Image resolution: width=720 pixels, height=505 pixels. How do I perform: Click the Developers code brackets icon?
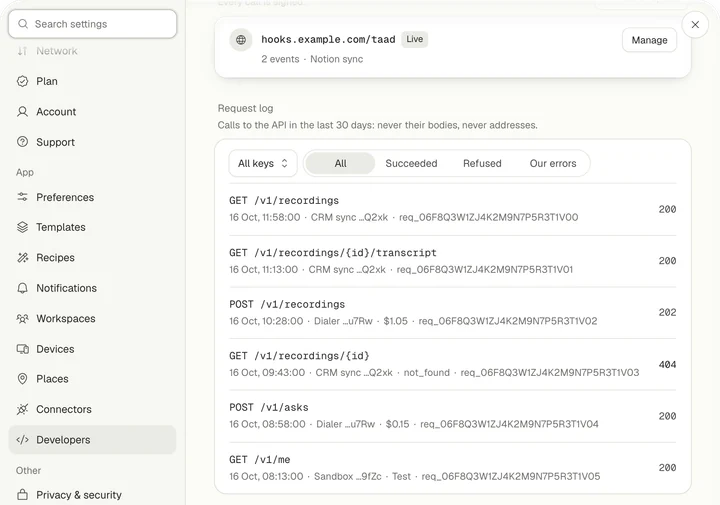point(22,439)
